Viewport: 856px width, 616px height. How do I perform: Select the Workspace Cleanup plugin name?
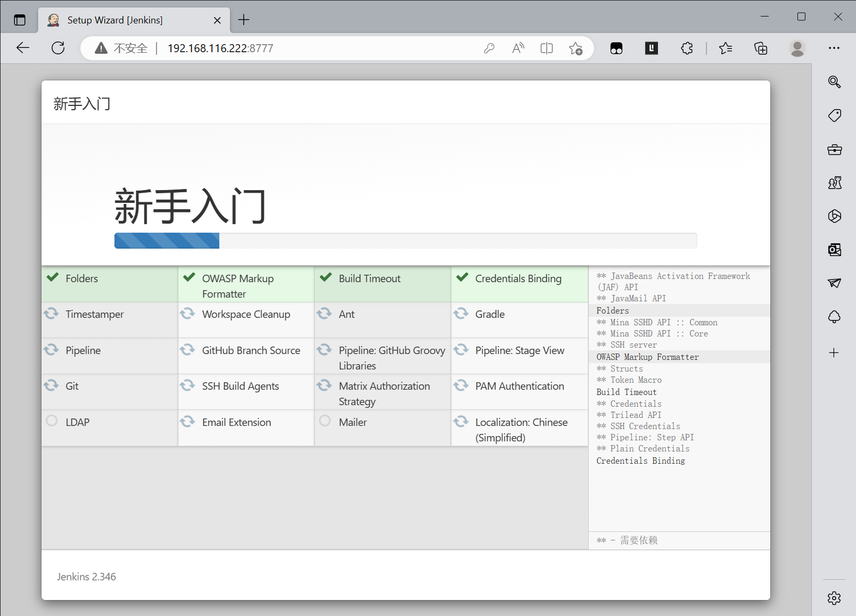point(246,315)
